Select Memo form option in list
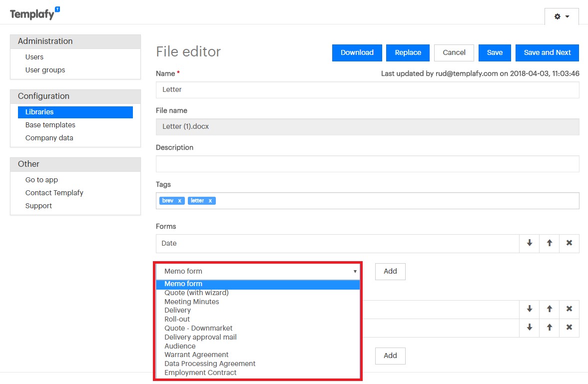The height and width of the screenshot is (384, 588). [x=258, y=284]
